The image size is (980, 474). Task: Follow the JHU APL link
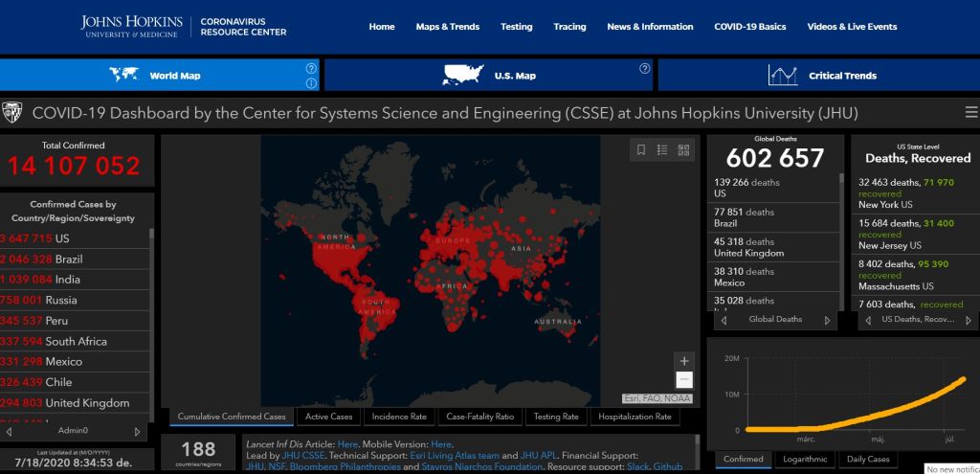coord(538,456)
